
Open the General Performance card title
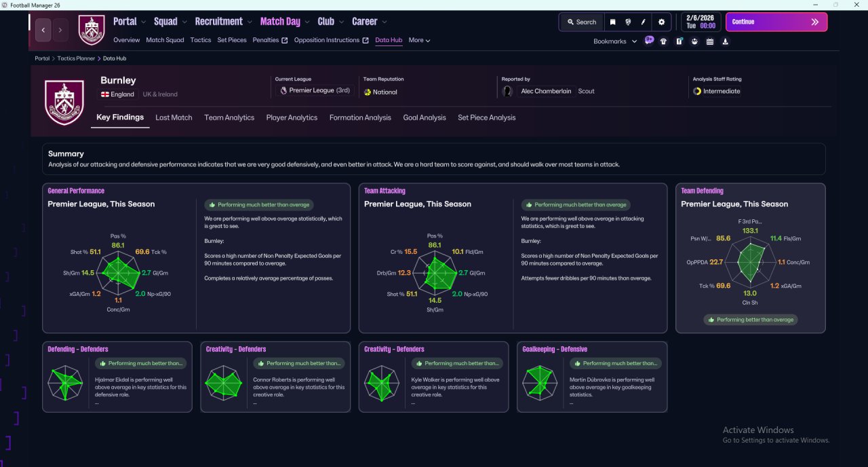76,191
